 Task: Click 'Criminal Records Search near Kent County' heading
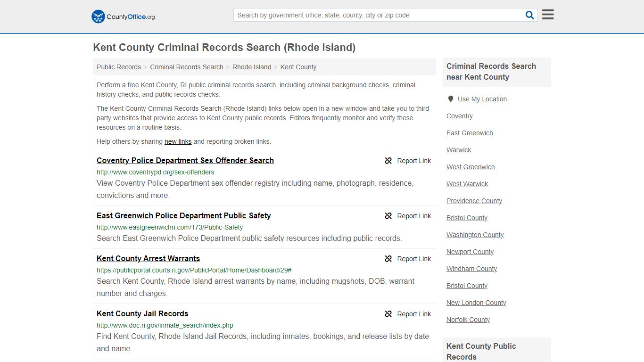click(491, 72)
